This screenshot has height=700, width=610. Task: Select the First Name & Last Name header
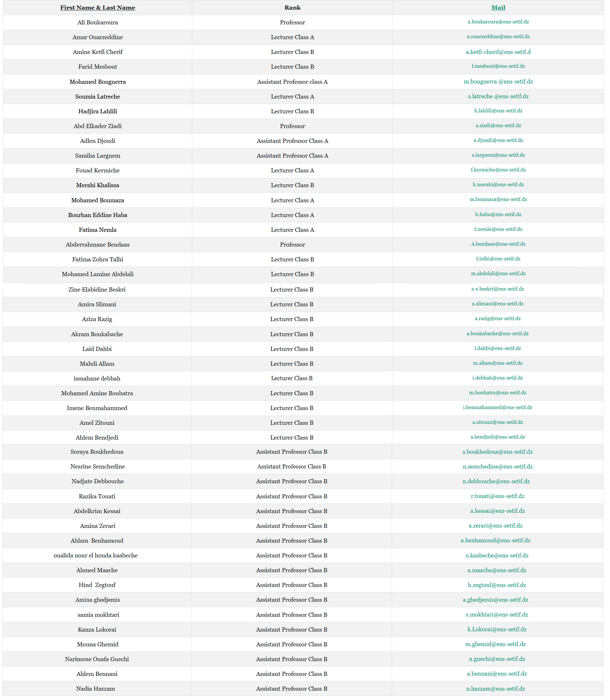98,7
